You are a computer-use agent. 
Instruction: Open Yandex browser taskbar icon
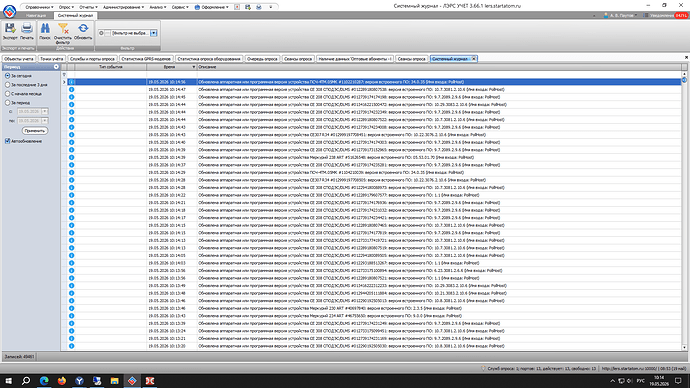point(79,381)
